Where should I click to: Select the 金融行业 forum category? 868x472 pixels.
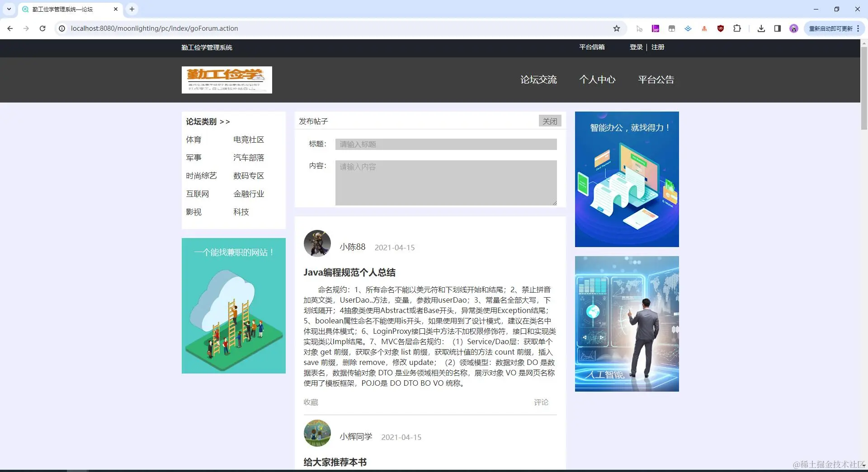click(x=249, y=194)
